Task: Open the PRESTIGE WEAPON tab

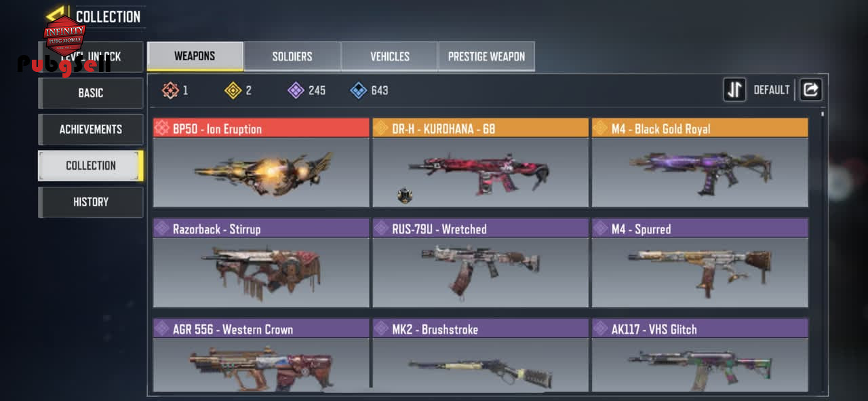Action: pyautogui.click(x=486, y=56)
